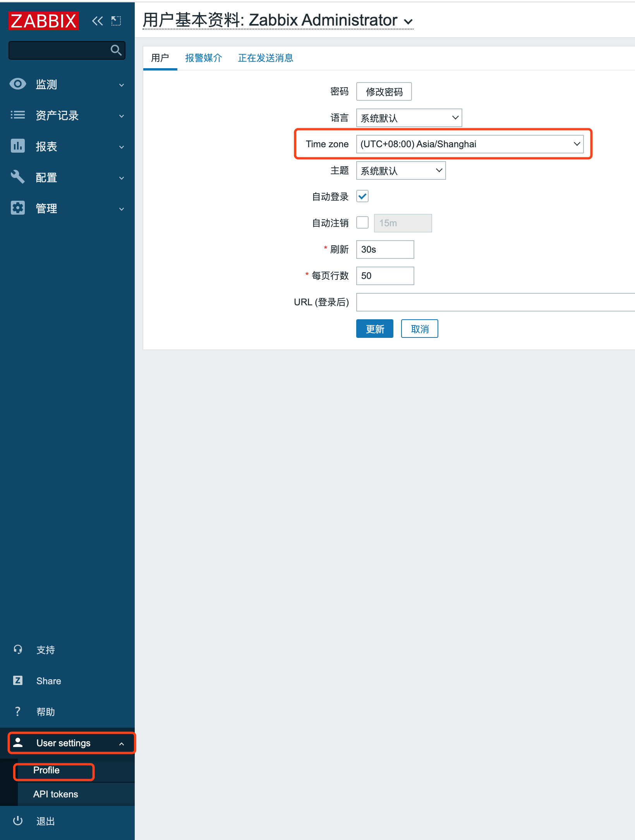Screen dimensions: 635x840
Task: Switch to the 正在发送消息 tab
Action: tap(266, 58)
